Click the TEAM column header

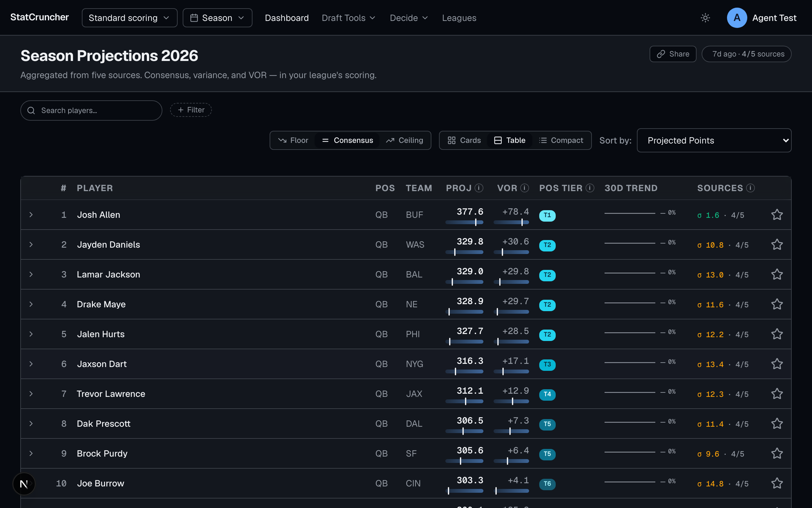point(419,188)
